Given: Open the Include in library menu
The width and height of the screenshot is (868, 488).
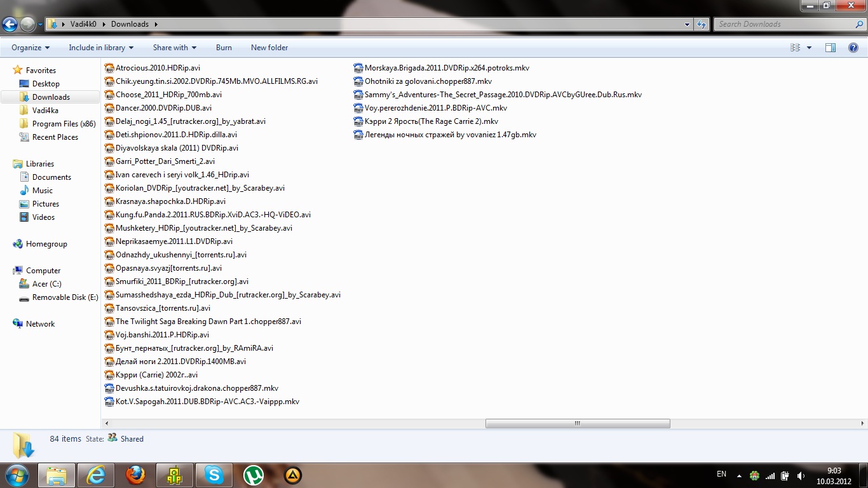Looking at the screenshot, I should (x=101, y=48).
